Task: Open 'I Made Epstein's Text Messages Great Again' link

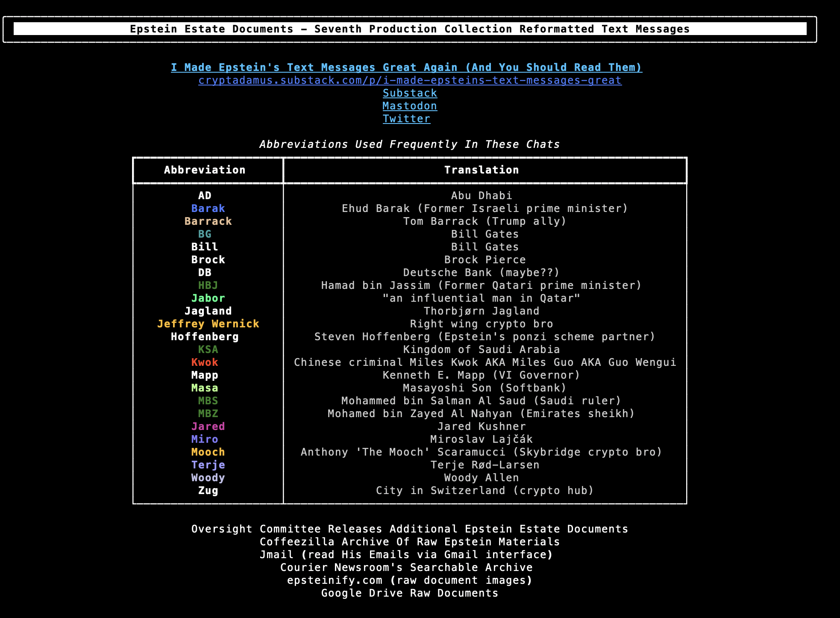Action: (x=406, y=68)
